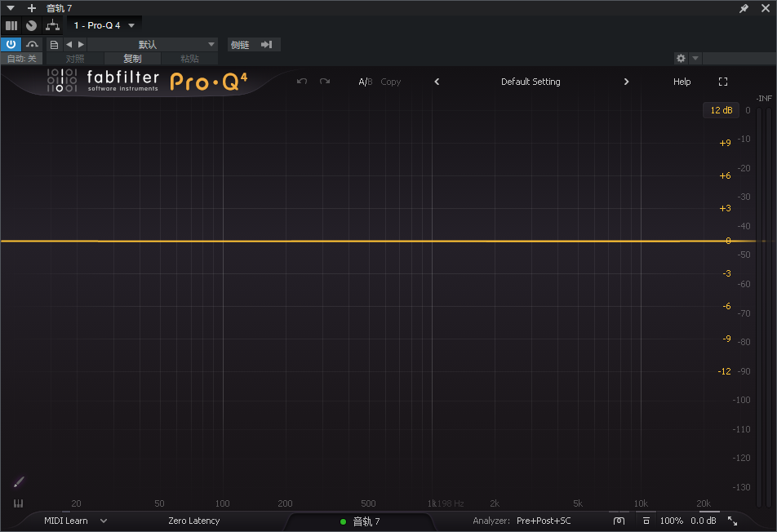Screen dimensions: 777x532
Task: Click MIDI Learn
Action: [66, 521]
